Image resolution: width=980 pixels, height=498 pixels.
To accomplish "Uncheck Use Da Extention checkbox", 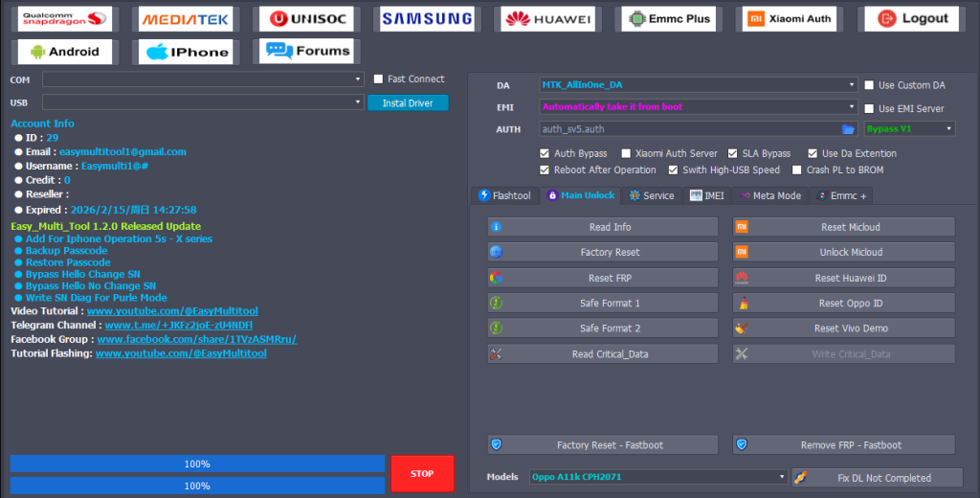I will [813, 153].
